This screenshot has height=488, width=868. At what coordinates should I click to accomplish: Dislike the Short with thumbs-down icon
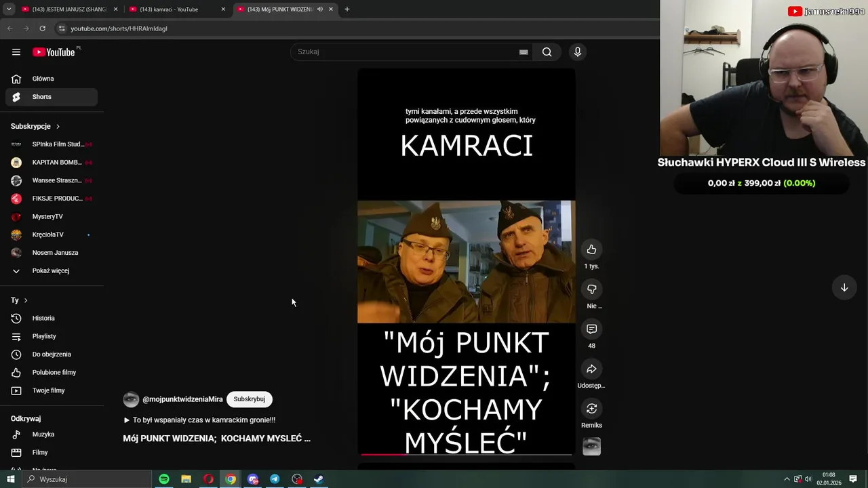pos(591,289)
